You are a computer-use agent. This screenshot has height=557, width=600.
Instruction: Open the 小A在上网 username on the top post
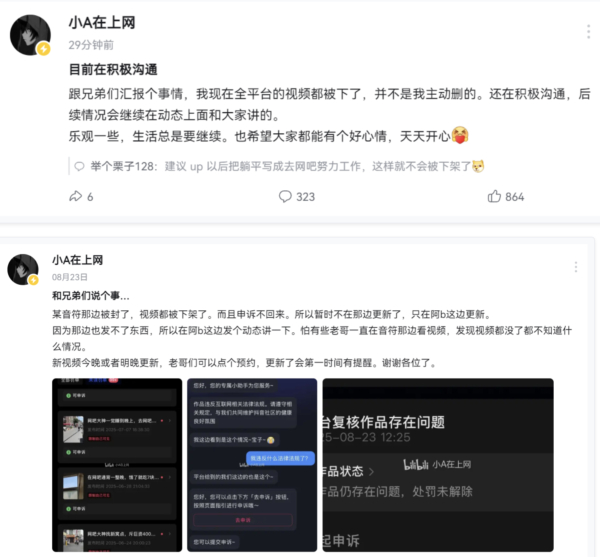coord(102,23)
